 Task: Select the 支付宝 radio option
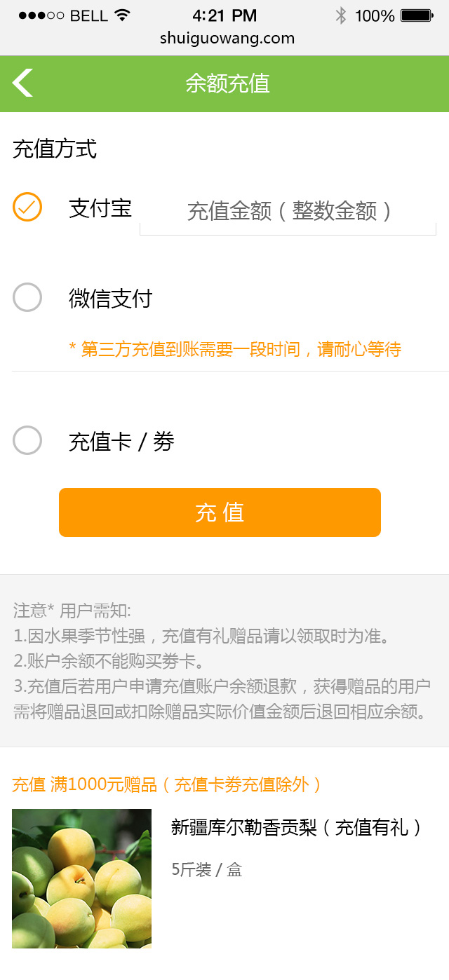(27, 207)
